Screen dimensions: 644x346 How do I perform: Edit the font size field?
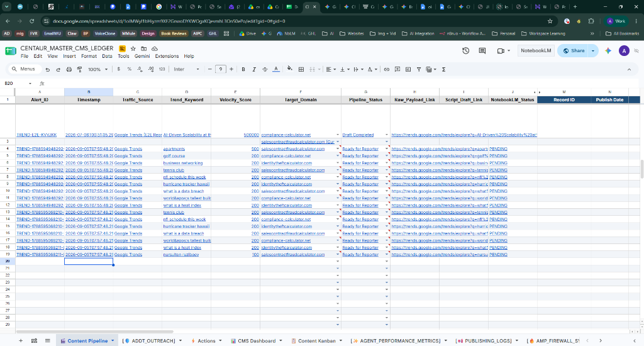[221, 69]
